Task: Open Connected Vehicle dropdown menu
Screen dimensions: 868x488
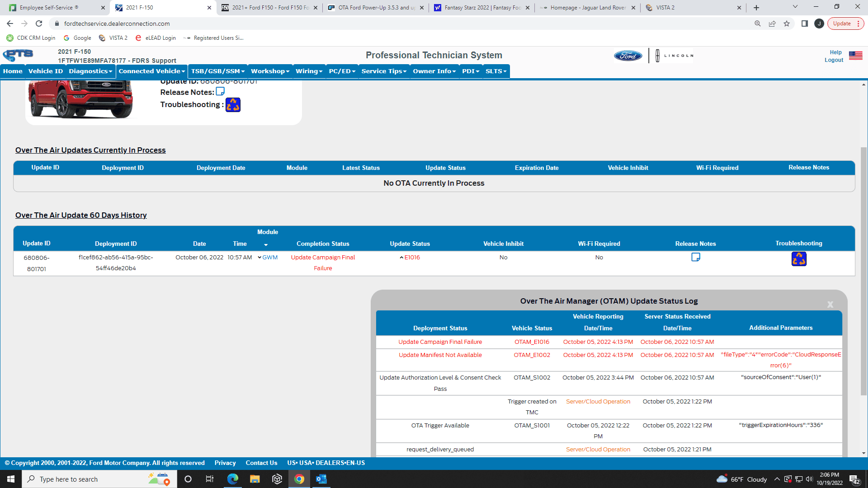Action: point(151,71)
